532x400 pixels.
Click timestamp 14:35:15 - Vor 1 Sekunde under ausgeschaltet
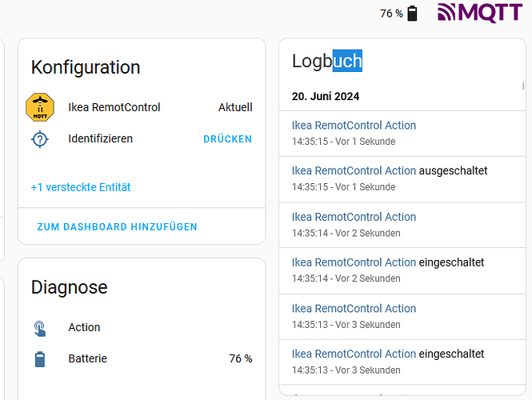343,187
